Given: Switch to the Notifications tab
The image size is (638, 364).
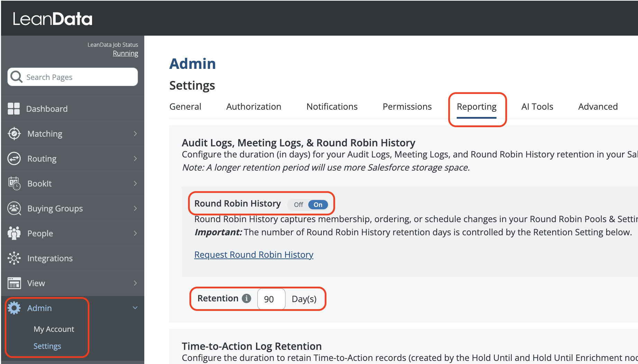Looking at the screenshot, I should click(x=332, y=107).
